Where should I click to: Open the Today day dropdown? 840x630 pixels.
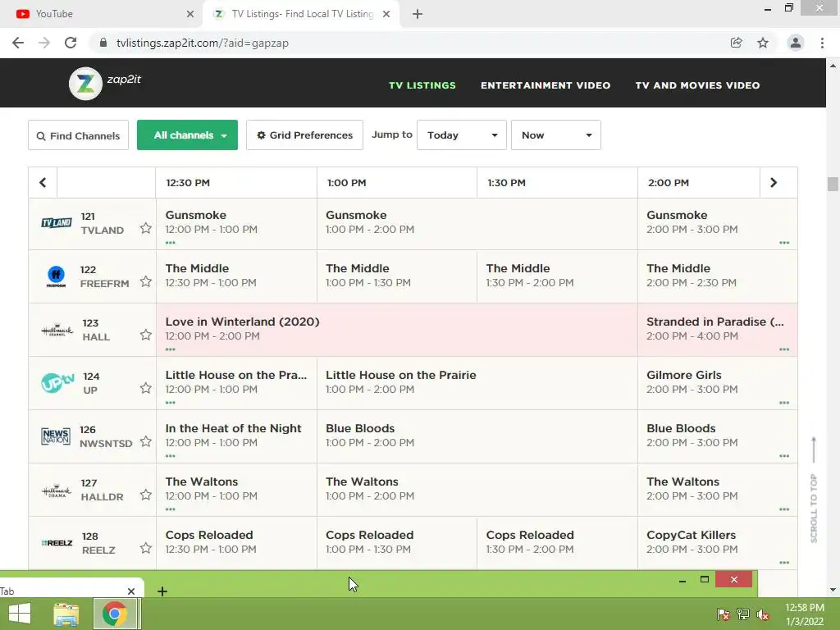[x=462, y=135]
